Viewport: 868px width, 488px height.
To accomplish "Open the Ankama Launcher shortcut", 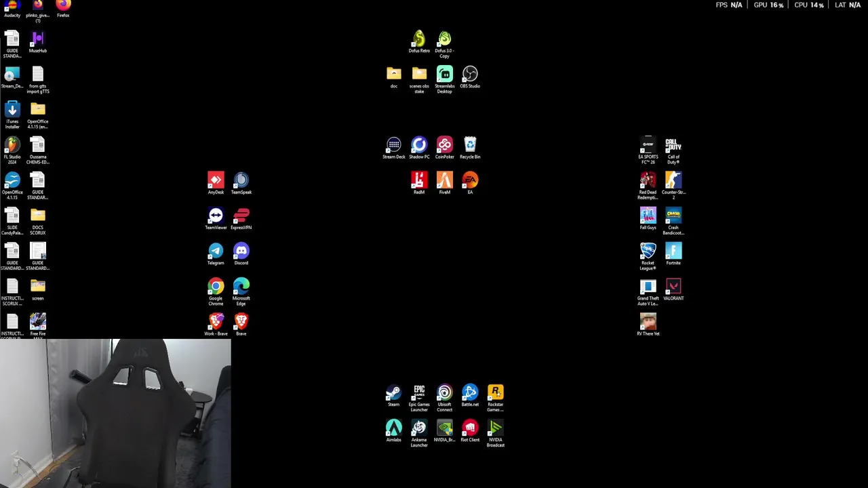I will 419,434.
